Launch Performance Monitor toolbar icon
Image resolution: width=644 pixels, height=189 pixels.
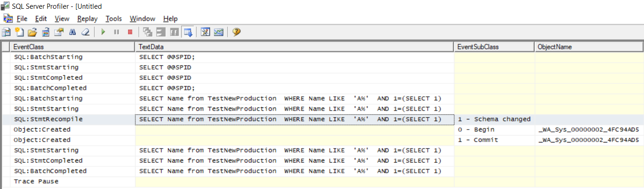219,32
